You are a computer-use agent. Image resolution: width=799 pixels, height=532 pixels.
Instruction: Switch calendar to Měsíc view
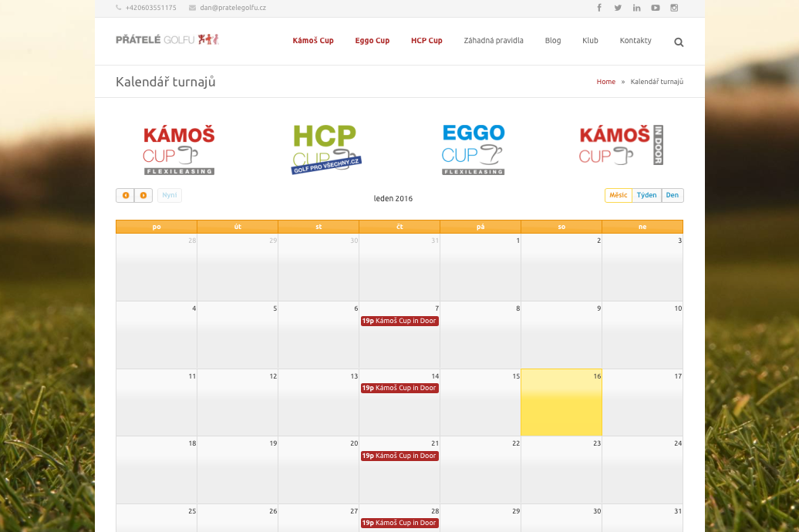(x=619, y=195)
